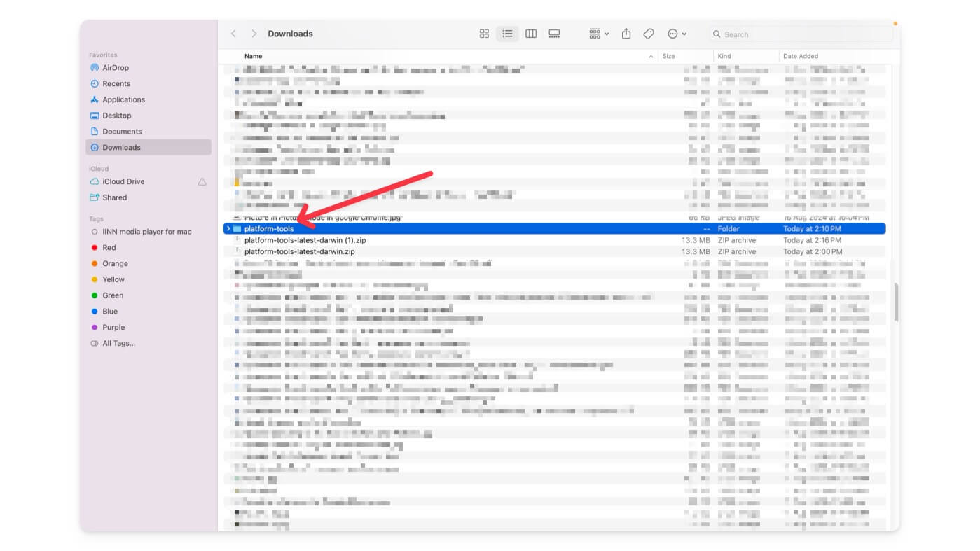980x551 pixels.
Task: Select the platform-tools folder name
Action: point(269,229)
